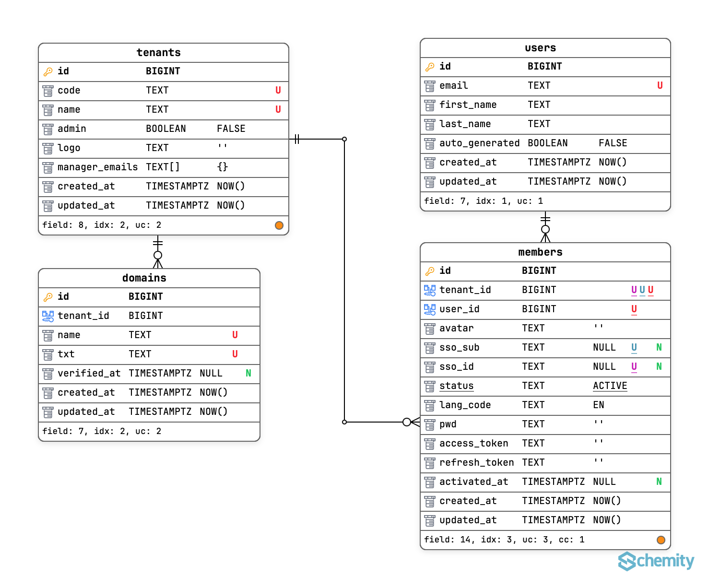709x588 pixels.
Task: Click the column icon beside tenants logo field
Action: [x=48, y=148]
